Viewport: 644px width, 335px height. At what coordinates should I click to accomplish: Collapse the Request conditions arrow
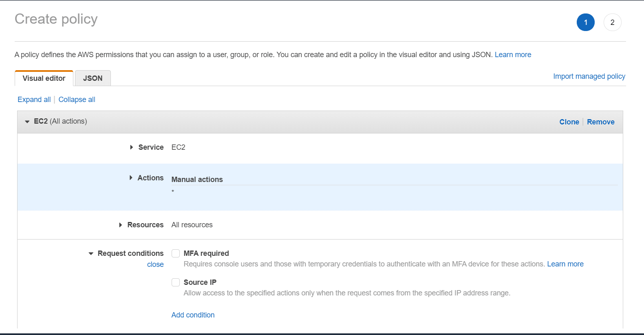click(91, 253)
